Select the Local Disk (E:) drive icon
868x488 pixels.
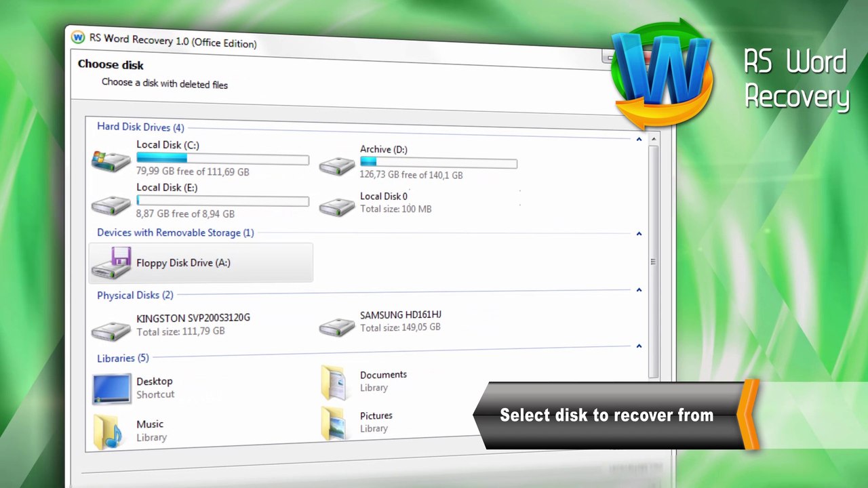pyautogui.click(x=111, y=205)
